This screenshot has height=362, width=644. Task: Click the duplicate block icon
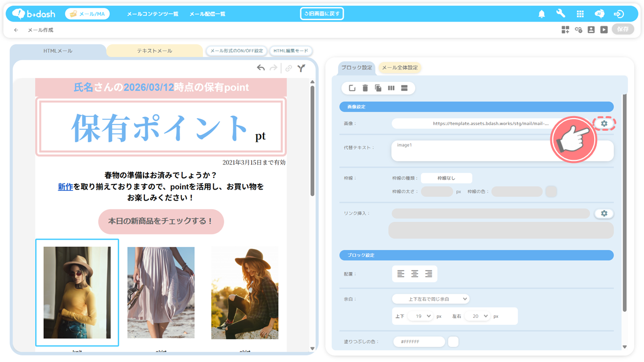[x=378, y=88]
